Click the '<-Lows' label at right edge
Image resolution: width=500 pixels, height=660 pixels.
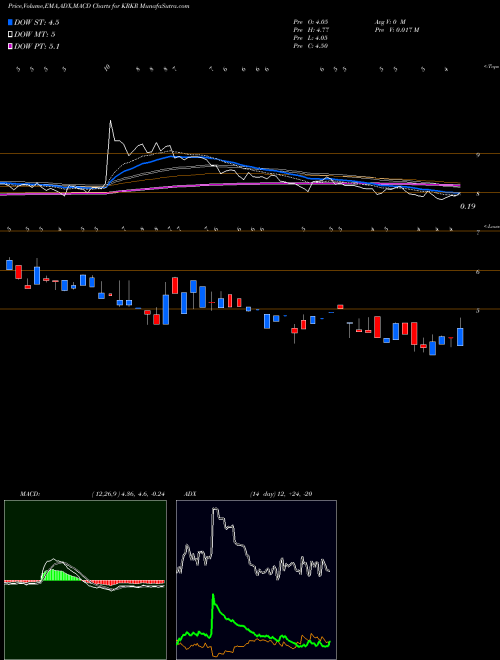click(x=491, y=226)
